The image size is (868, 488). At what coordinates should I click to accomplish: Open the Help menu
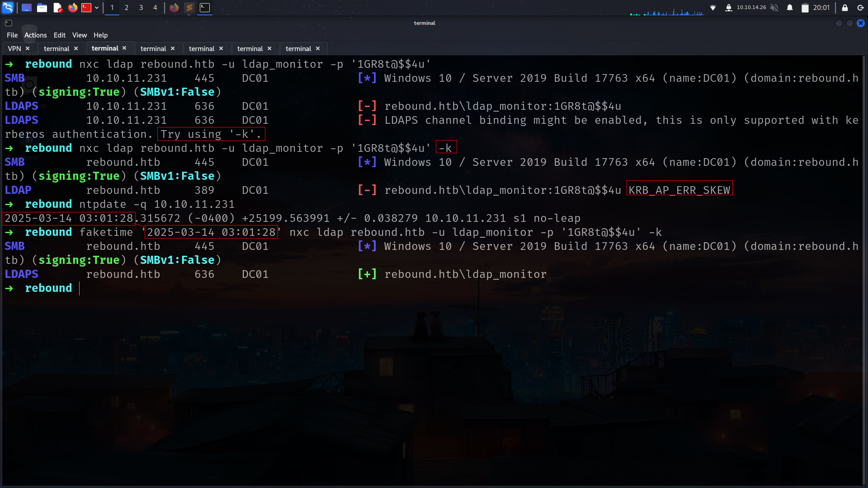100,35
